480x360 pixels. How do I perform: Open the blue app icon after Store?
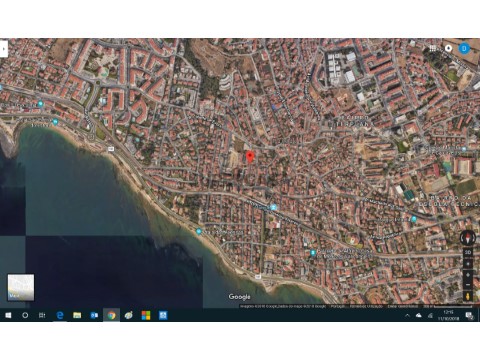click(163, 315)
